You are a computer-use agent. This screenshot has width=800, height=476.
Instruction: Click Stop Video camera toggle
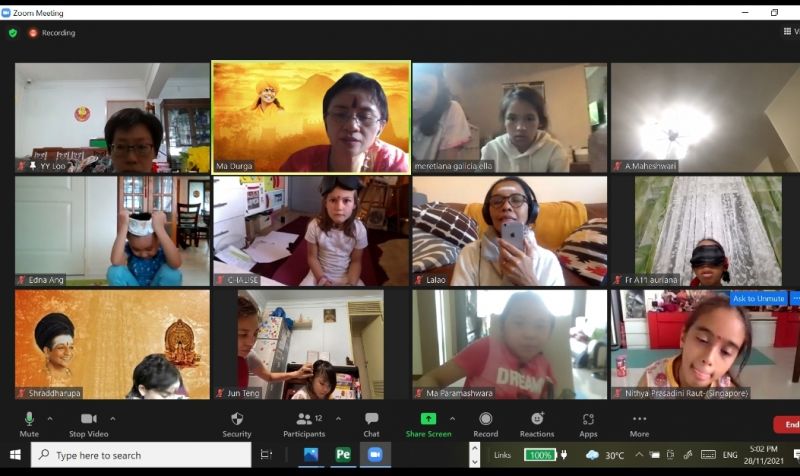coord(88,423)
